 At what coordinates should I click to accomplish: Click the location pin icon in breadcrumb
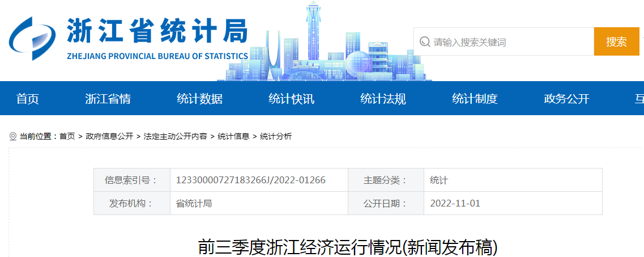pyautogui.click(x=13, y=137)
